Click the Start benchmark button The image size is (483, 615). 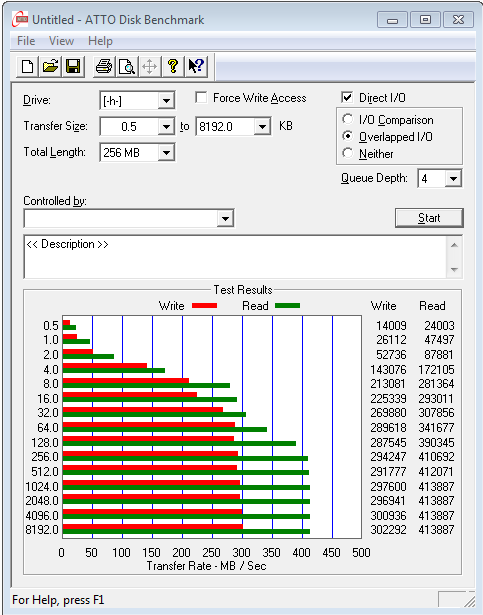point(429,218)
